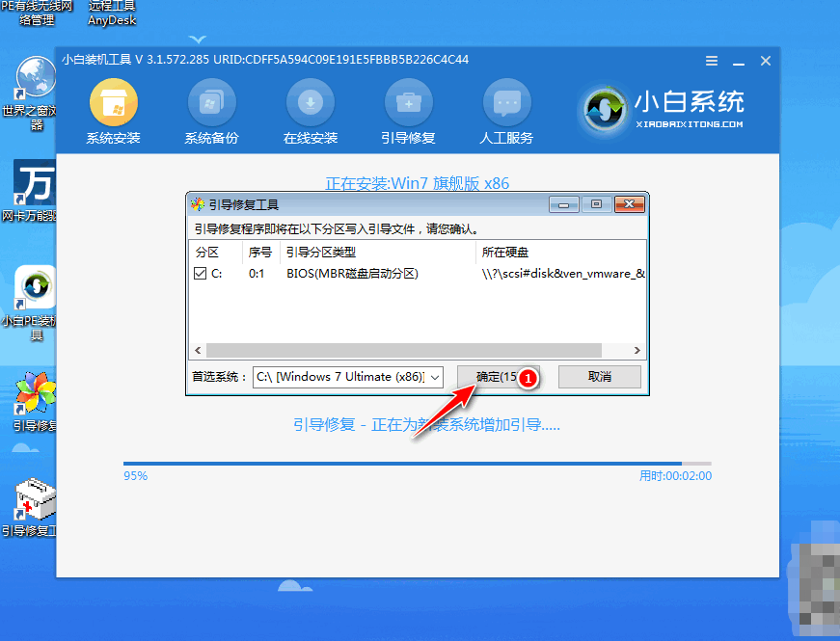840x641 pixels.
Task: Click the 所在硬盘 column header
Action: click(560, 253)
